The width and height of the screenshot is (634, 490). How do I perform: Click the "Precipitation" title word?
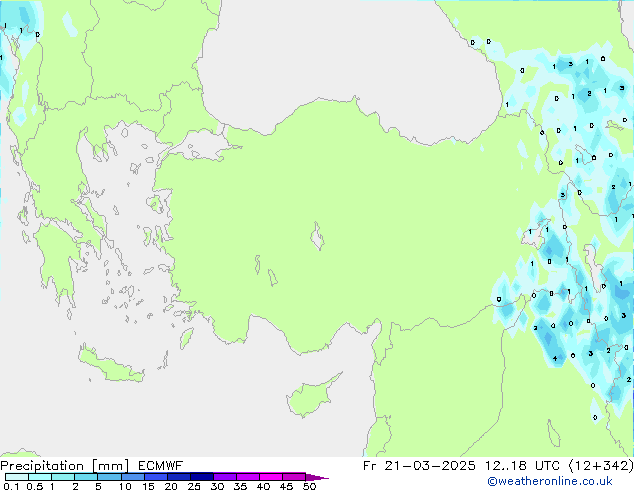(x=42, y=466)
